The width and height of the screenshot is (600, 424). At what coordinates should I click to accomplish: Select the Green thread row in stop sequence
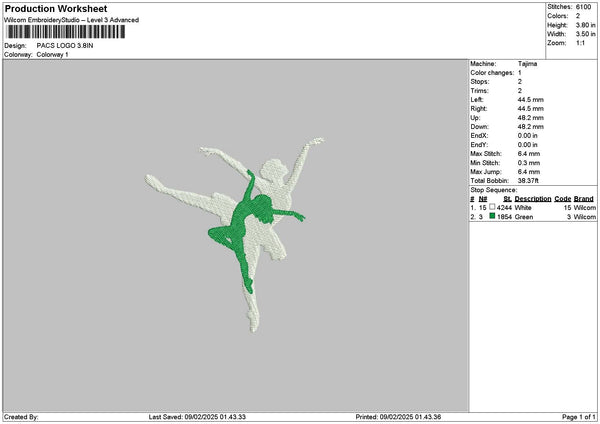tap(533, 217)
